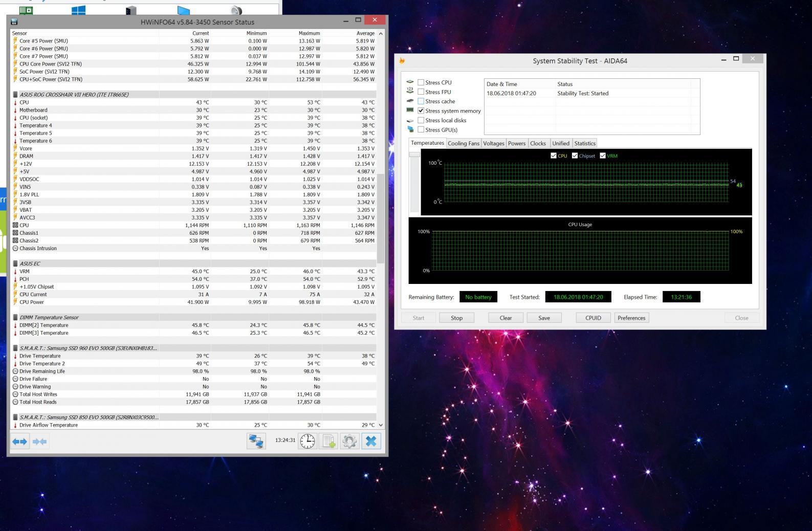This screenshot has width=812, height=531.
Task: Click the Windows logo icon at top
Action: 78,10
